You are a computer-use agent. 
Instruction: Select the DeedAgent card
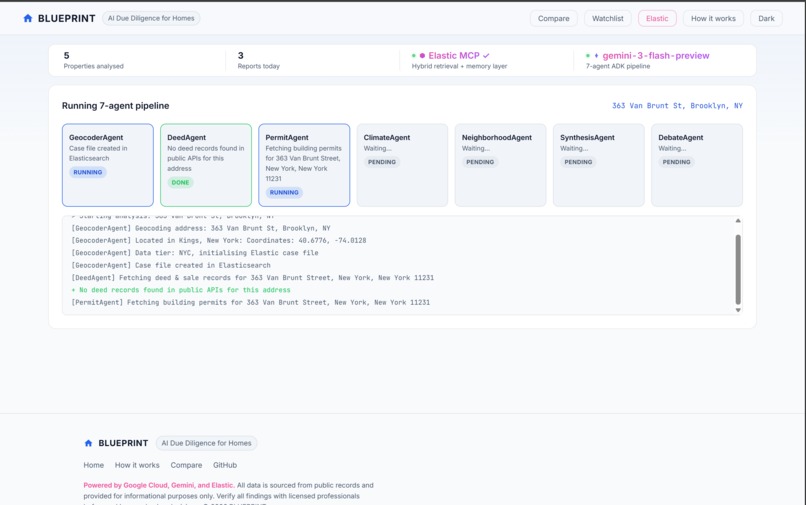click(x=206, y=165)
